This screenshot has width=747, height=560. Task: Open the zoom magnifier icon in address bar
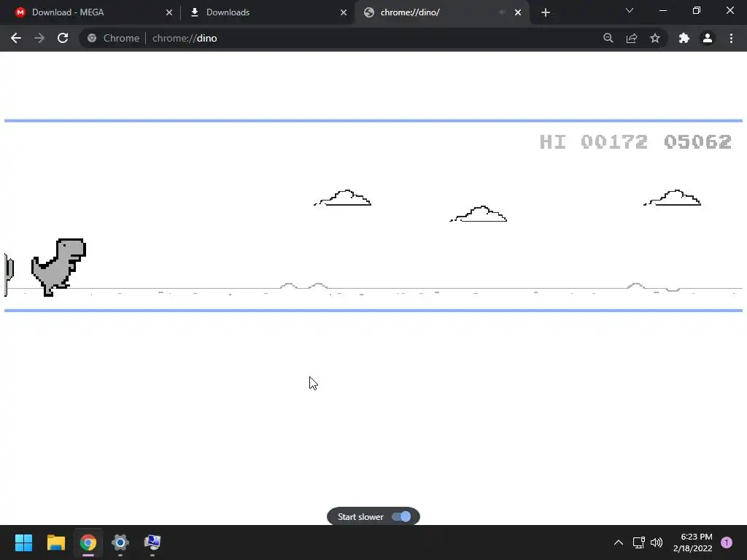[608, 38]
